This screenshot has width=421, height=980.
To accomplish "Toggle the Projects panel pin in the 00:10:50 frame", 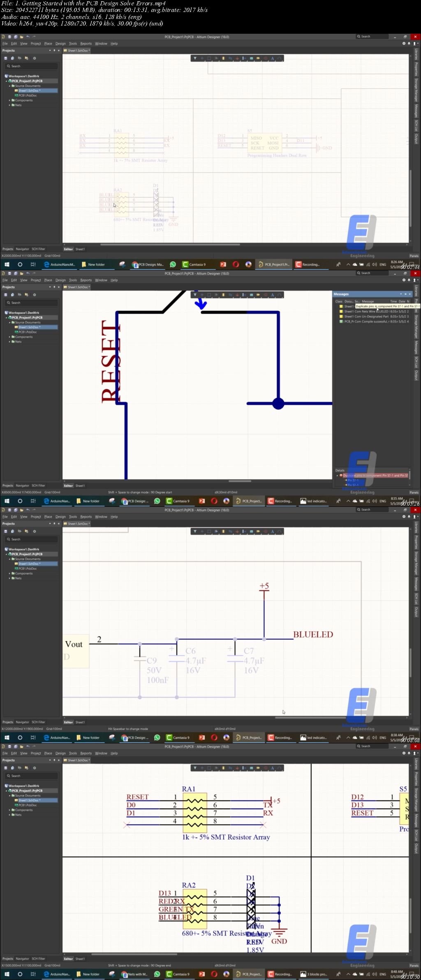I will coord(54,760).
